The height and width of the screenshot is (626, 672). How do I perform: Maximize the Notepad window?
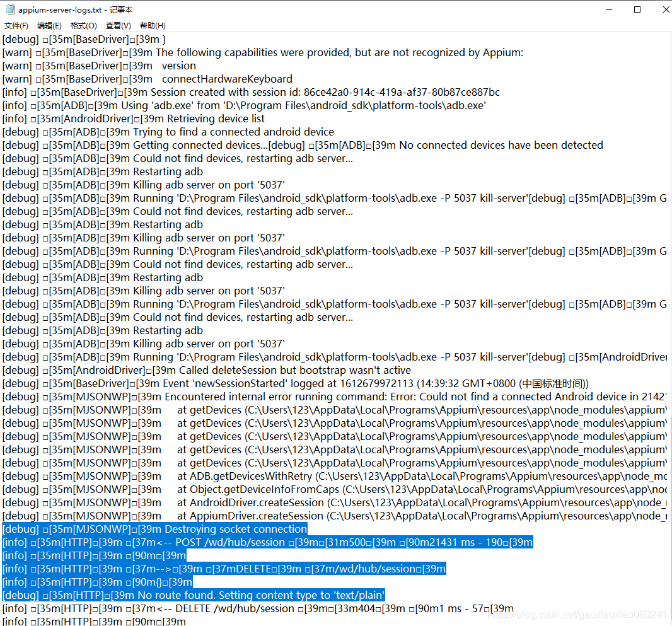(637, 9)
